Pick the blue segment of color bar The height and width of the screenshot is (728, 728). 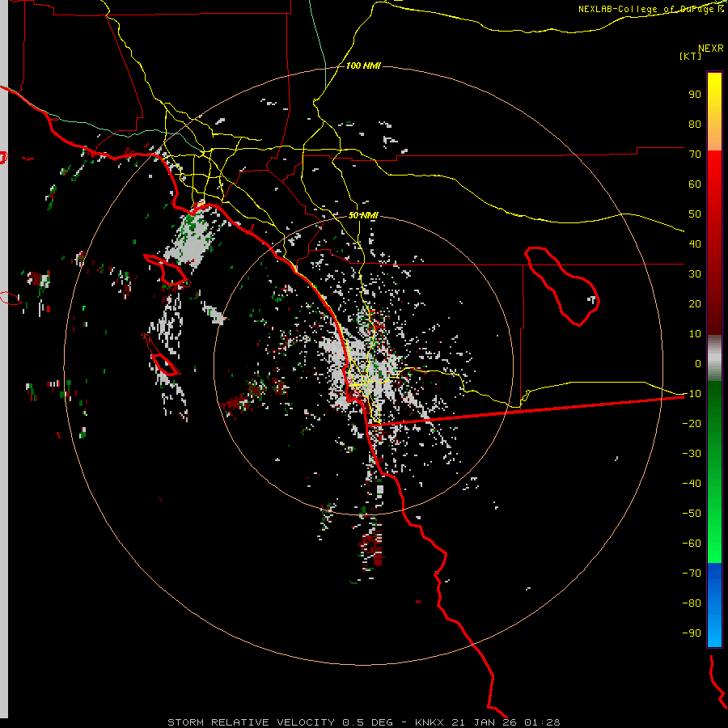pyautogui.click(x=714, y=605)
